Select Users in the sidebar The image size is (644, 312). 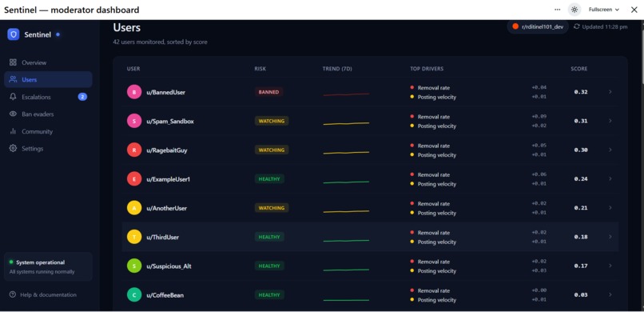point(49,80)
